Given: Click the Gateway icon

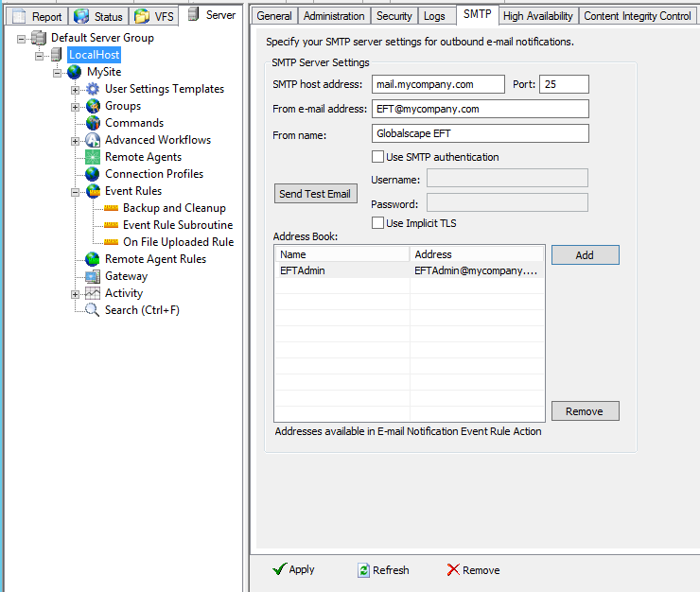Looking at the screenshot, I should pos(93,276).
